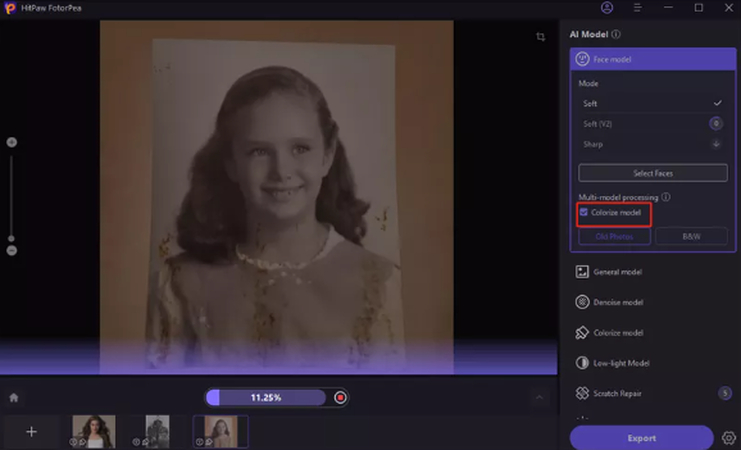
Task: Uncheck the Colorize model checkbox
Action: 584,212
